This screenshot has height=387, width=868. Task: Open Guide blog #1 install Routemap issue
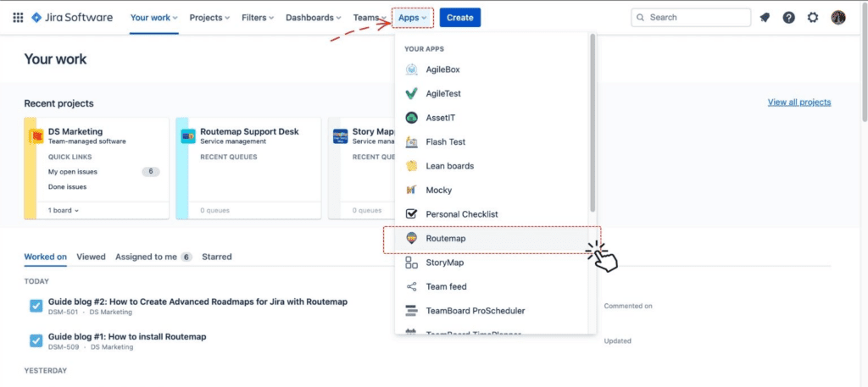point(127,337)
